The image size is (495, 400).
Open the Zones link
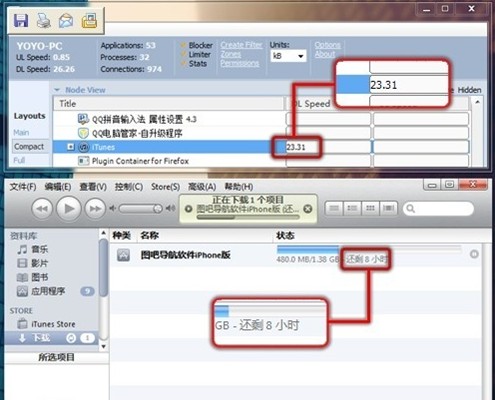click(230, 54)
